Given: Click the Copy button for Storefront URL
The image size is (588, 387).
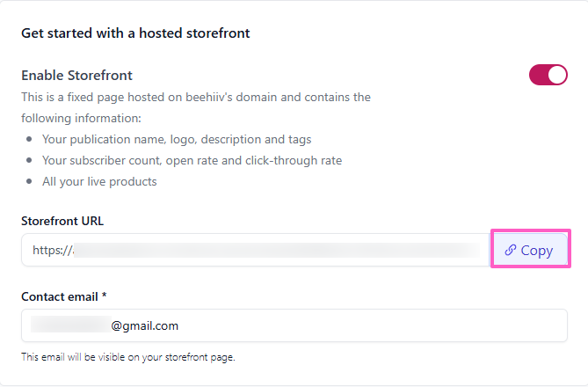Looking at the screenshot, I should coord(530,250).
